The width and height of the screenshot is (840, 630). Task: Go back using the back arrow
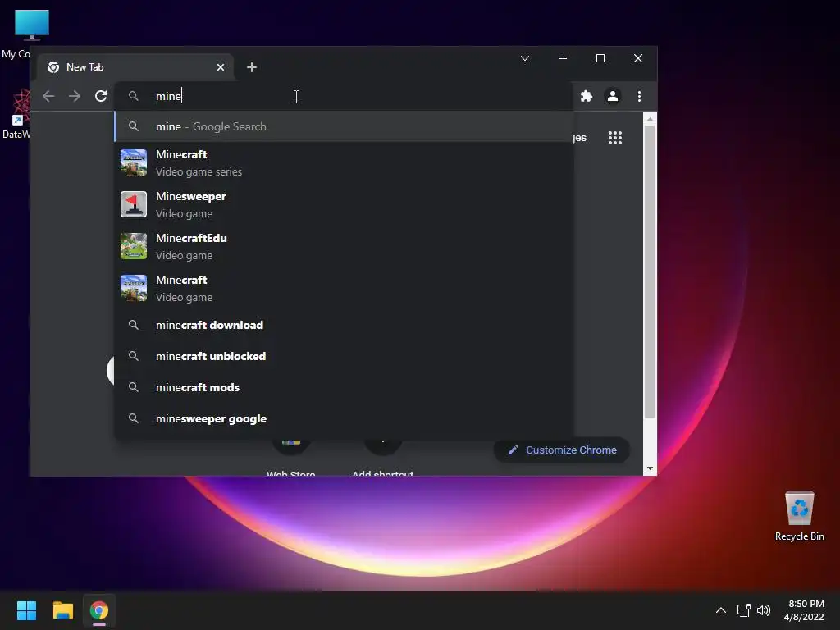[48, 96]
